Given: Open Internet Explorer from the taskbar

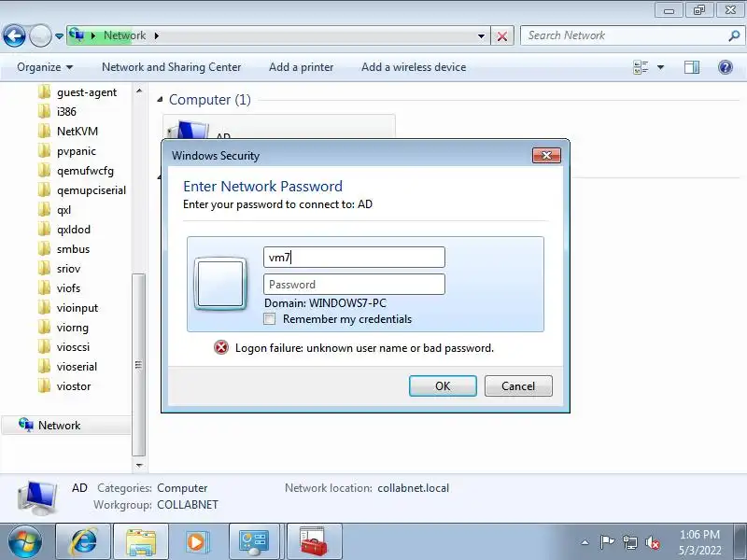Looking at the screenshot, I should click(x=84, y=541).
